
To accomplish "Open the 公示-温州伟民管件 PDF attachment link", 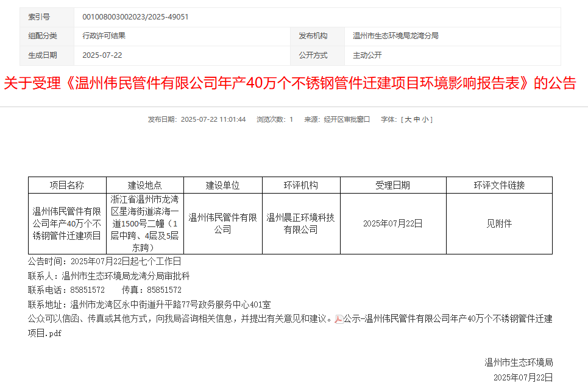I will pyautogui.click(x=448, y=319).
